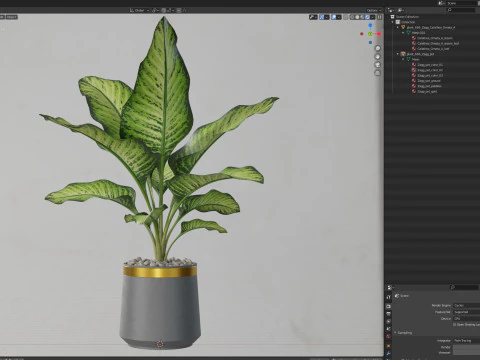Click outliner search field
Screen dimensions: 480x360
(462, 10)
